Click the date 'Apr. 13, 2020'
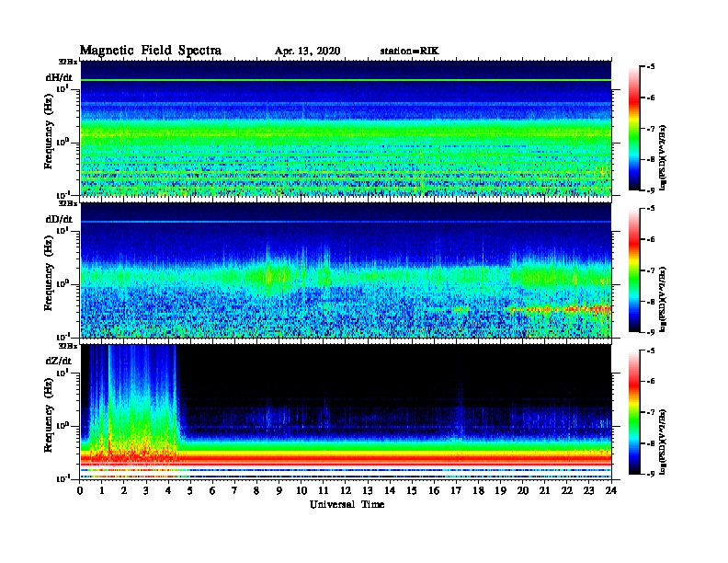Image resolution: width=728 pixels, height=563 pixels. [307, 52]
